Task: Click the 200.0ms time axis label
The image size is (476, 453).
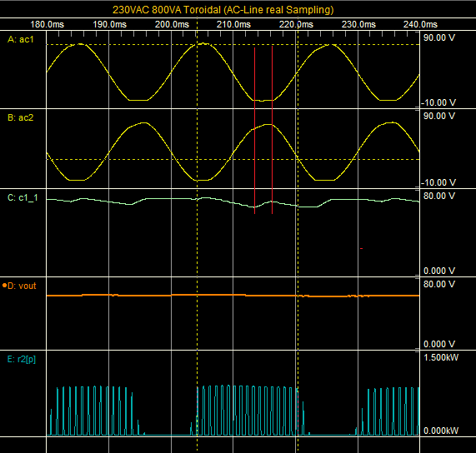Action: coord(172,24)
